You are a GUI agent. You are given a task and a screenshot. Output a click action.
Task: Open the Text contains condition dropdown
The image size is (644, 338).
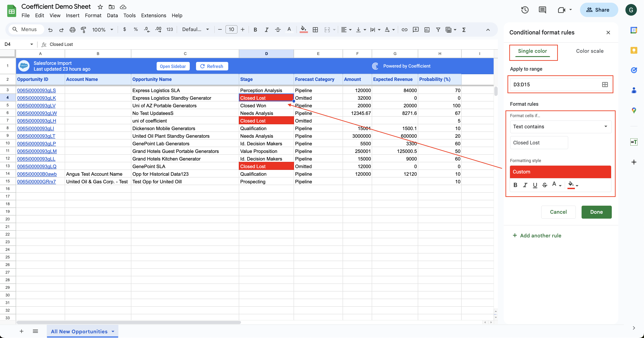561,127
